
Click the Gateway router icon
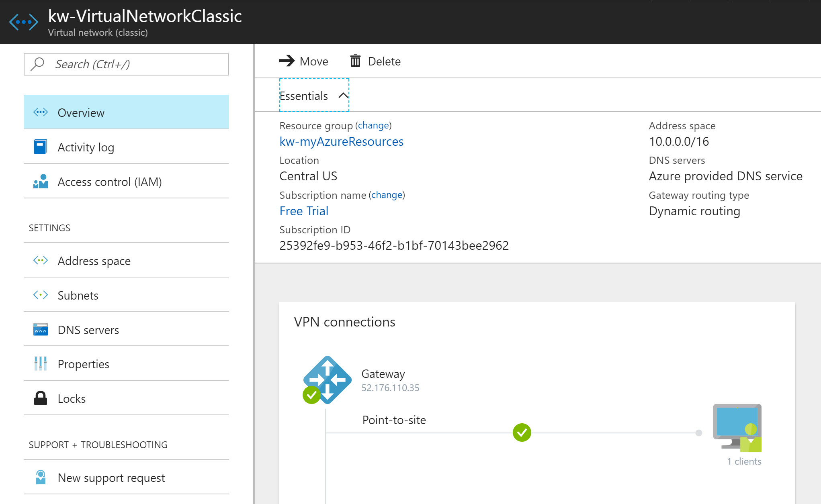click(x=328, y=380)
